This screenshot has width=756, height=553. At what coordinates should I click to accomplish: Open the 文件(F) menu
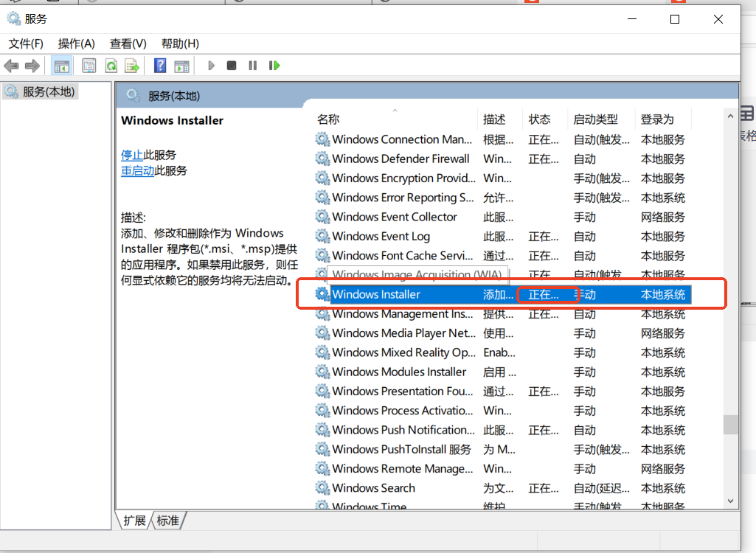(x=26, y=44)
